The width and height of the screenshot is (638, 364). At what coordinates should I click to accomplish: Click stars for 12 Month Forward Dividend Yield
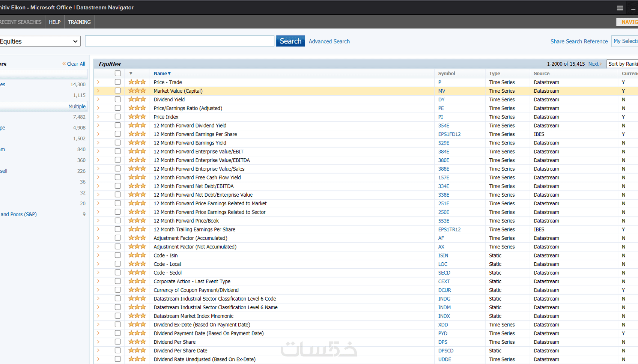137,125
